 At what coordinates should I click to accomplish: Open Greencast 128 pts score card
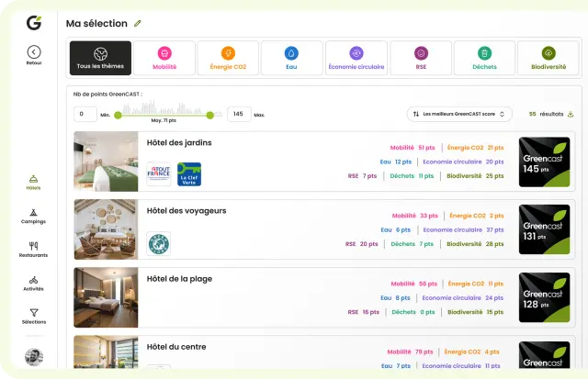tap(545, 297)
